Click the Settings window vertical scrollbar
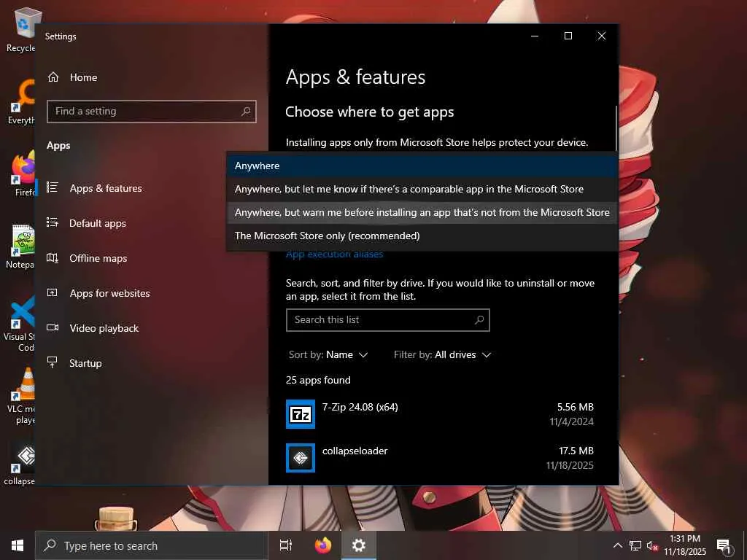 click(616, 128)
